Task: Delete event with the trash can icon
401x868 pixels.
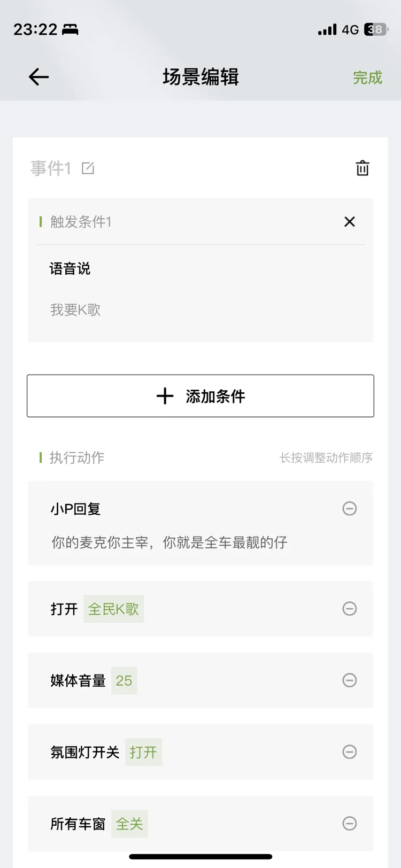Action: click(x=363, y=168)
